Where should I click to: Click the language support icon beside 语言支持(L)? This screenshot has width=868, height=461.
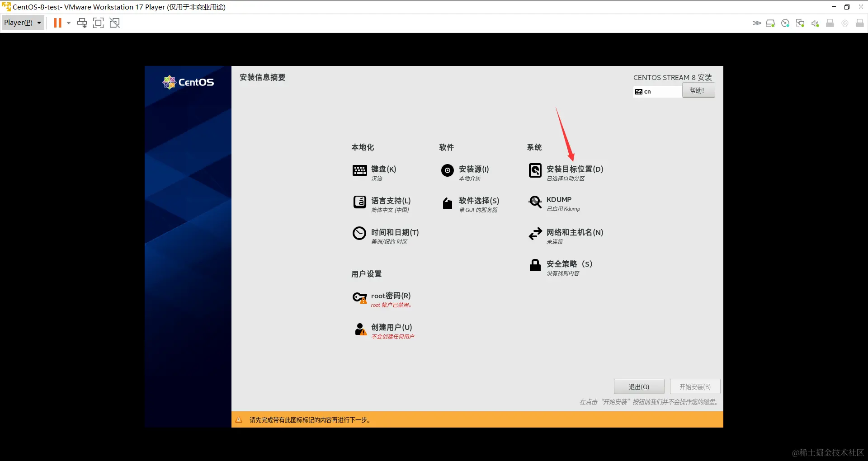tap(360, 202)
